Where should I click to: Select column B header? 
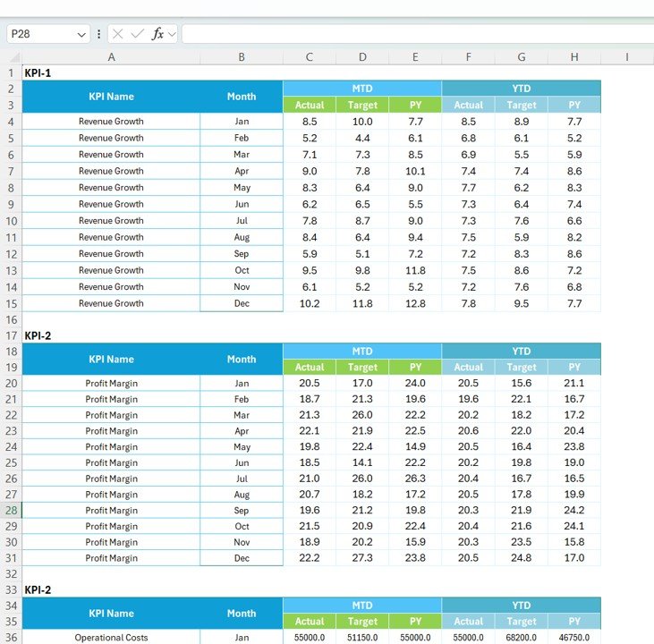(x=242, y=57)
